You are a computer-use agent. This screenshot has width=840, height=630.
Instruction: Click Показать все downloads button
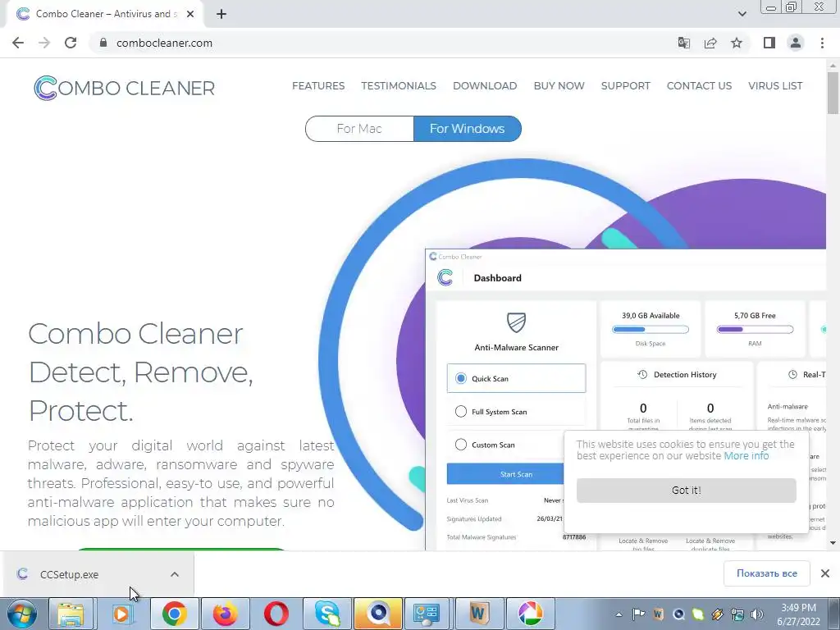[767, 573]
